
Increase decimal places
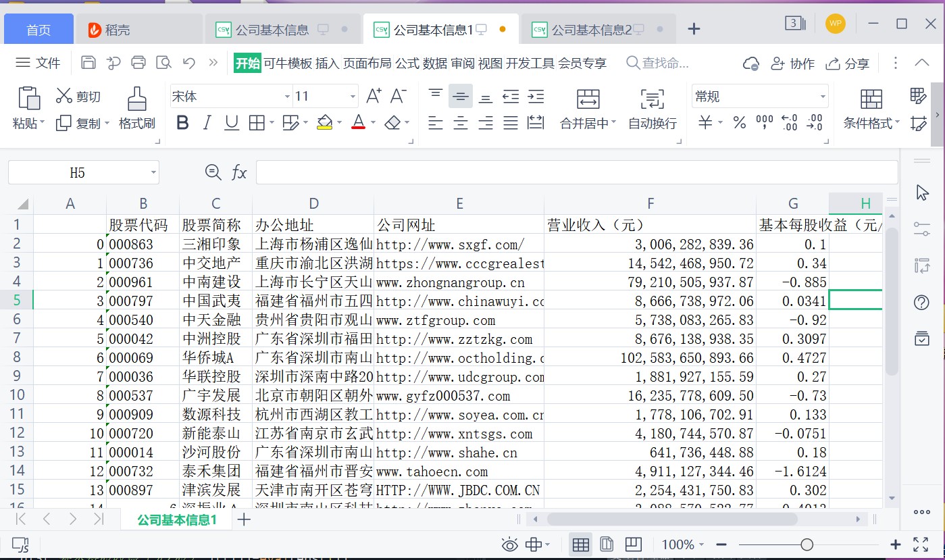tap(790, 123)
